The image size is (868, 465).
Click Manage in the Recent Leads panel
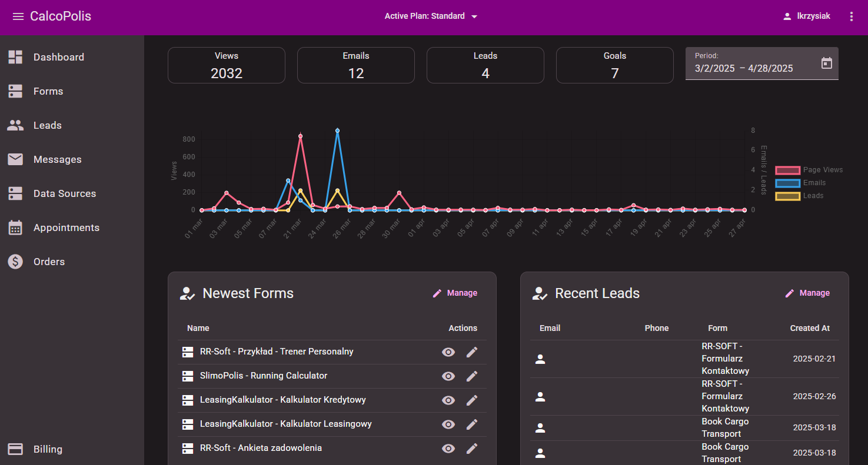pyautogui.click(x=807, y=293)
